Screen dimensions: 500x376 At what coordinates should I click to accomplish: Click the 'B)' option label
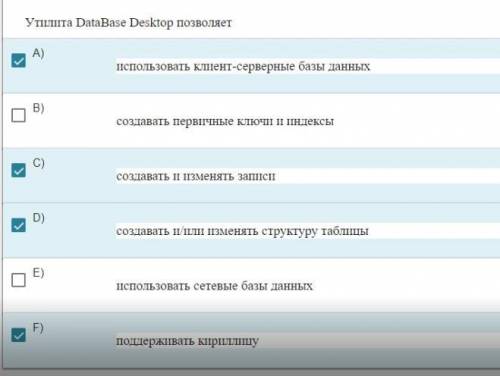point(38,108)
